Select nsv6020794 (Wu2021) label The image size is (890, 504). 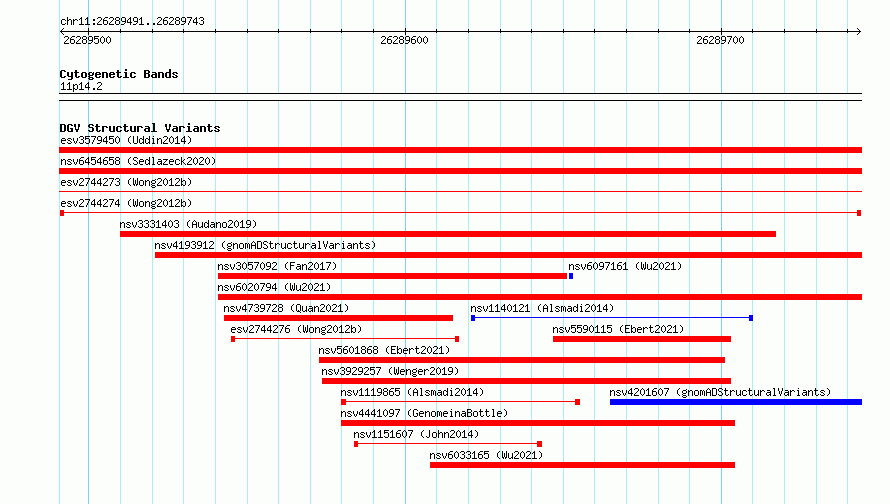pos(274,287)
